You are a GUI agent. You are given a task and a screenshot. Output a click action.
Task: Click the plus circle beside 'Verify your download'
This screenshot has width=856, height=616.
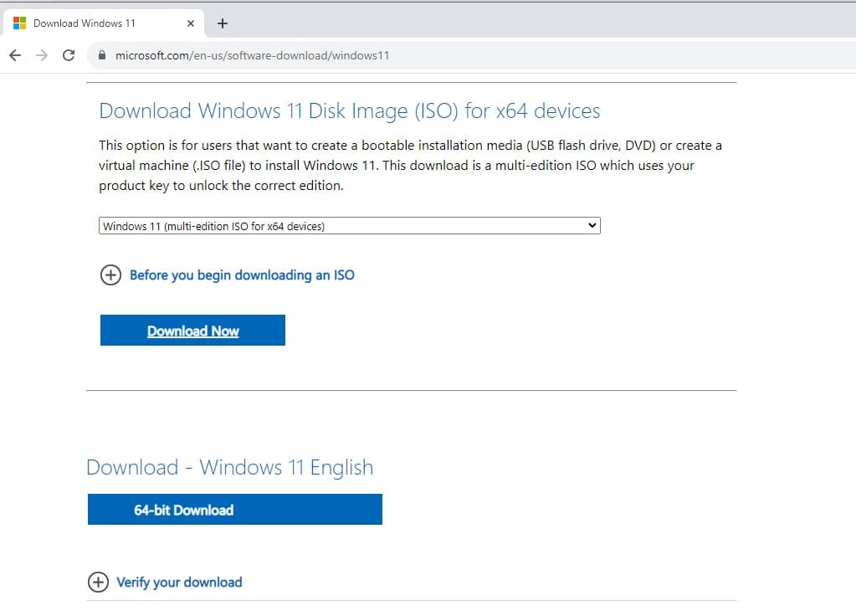tap(98, 583)
